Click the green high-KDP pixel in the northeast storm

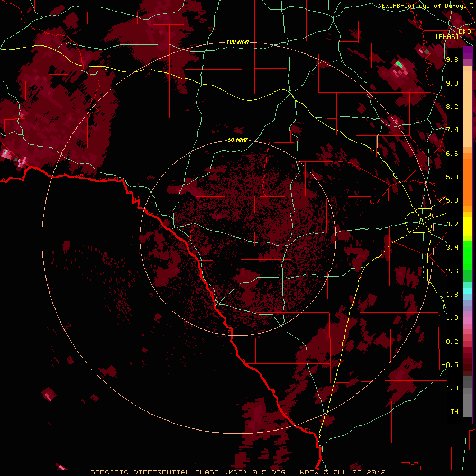point(399,64)
